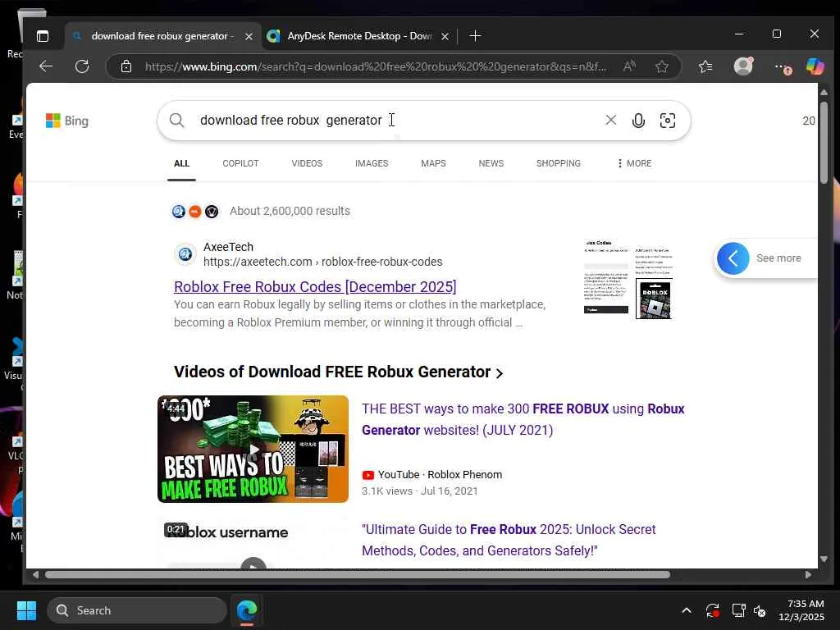The image size is (840, 630).
Task: Click the horizontal scrollbar thumb
Action: (358, 575)
